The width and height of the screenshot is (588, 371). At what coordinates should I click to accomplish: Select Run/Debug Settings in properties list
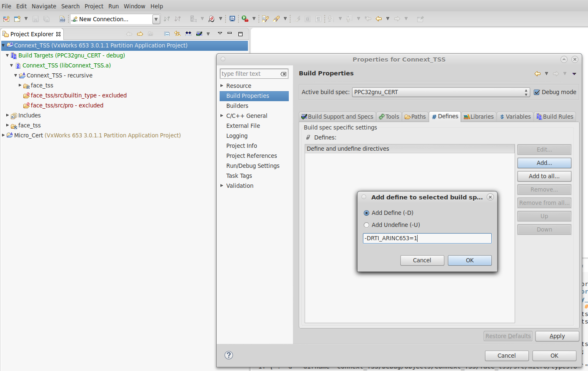click(253, 166)
